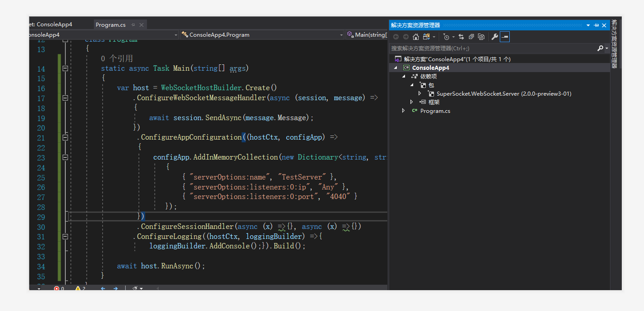
Task: Collapse the code block at line 17
Action: 65,98
